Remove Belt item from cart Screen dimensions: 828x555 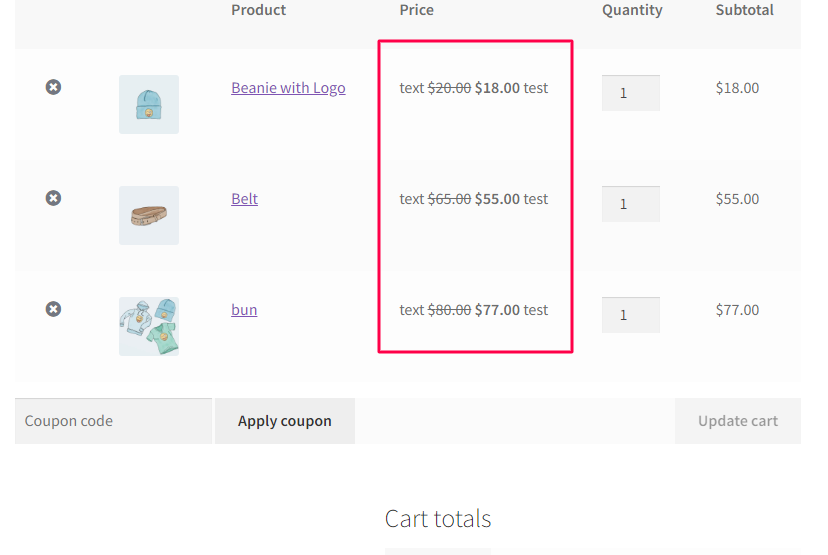tap(53, 198)
